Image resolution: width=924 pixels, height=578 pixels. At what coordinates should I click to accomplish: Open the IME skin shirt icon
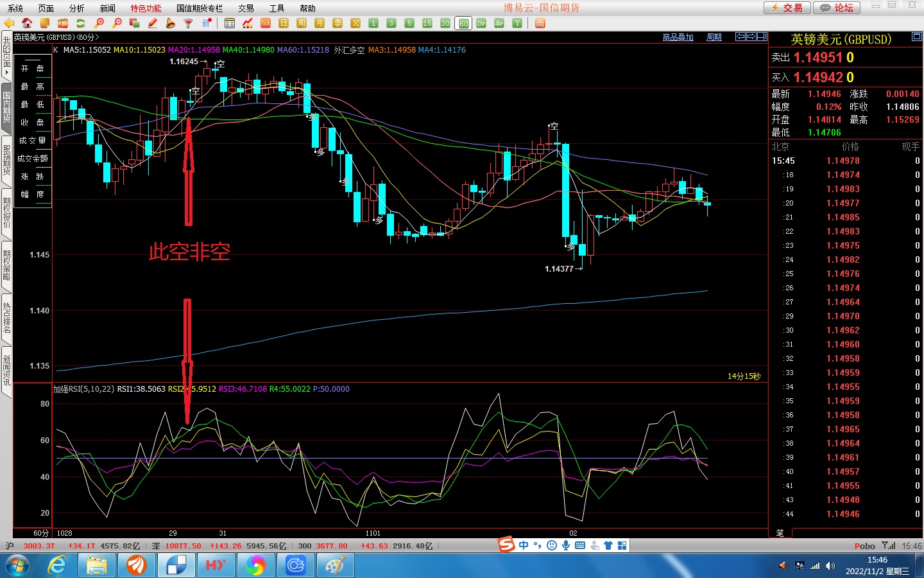tap(608, 545)
